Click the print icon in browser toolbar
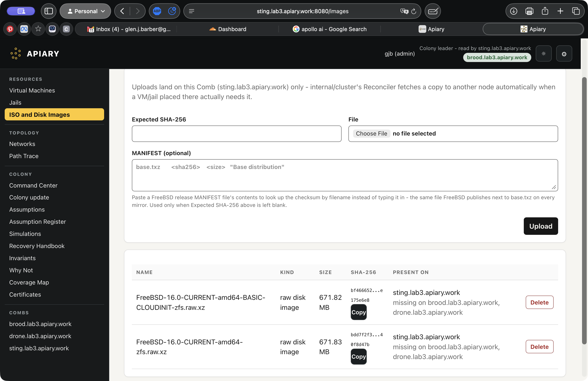Image resolution: width=588 pixels, height=381 pixels. coord(529,11)
